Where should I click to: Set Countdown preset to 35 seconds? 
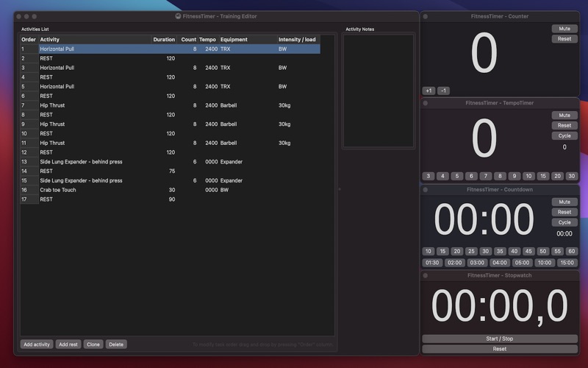tap(500, 251)
